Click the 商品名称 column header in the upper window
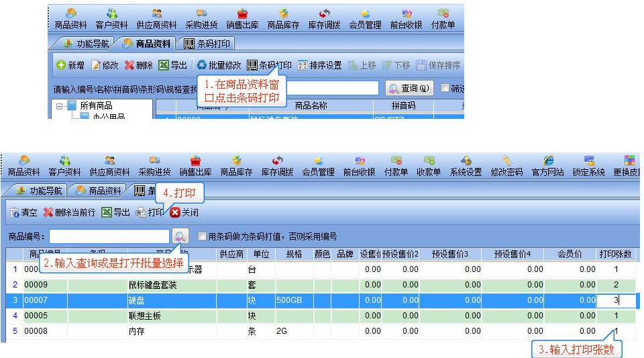This screenshot has height=358, width=644. (311, 105)
